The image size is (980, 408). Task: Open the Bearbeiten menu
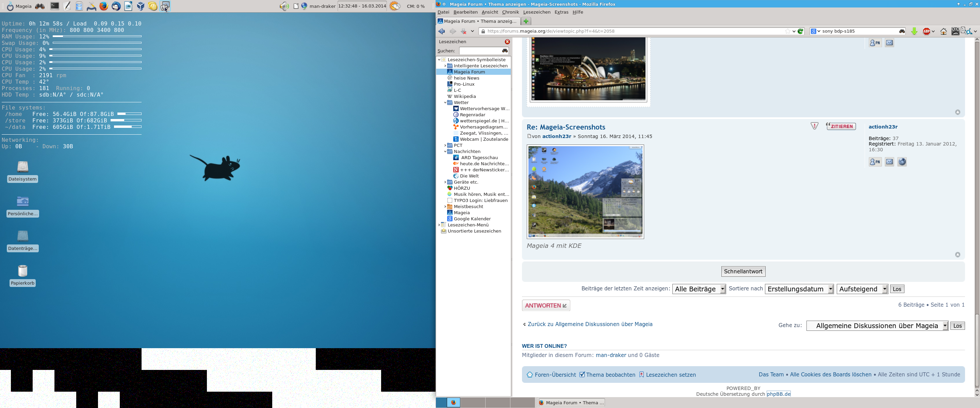pyautogui.click(x=465, y=12)
